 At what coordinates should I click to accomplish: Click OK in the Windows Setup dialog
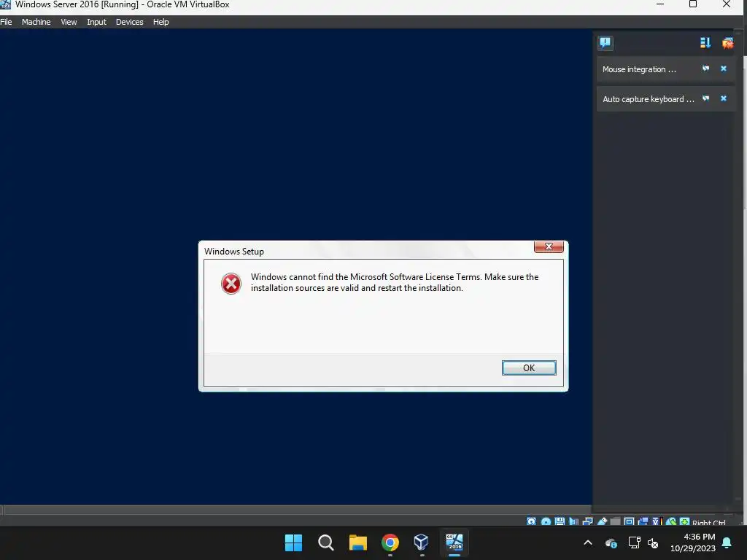tap(529, 368)
